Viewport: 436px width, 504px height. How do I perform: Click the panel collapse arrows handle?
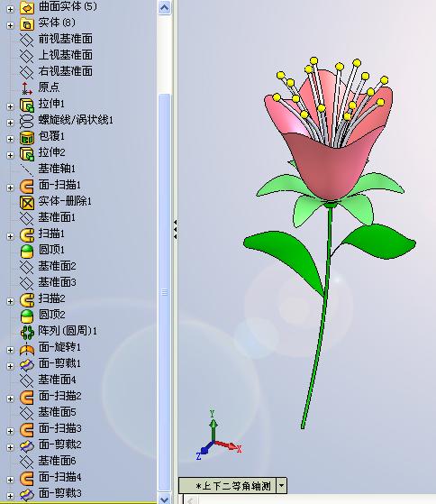(x=175, y=229)
